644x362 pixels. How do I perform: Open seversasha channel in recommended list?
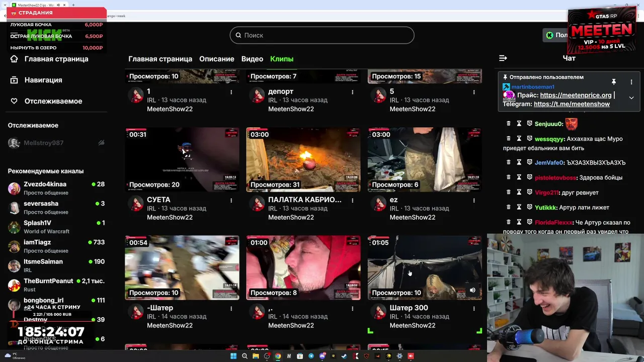pyautogui.click(x=56, y=208)
